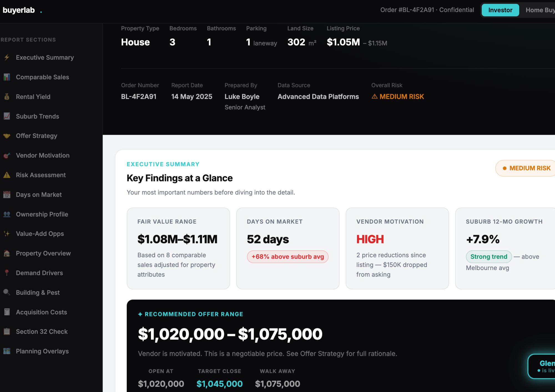Open Demand Drivers section
This screenshot has width=555, height=392.
tap(39, 273)
